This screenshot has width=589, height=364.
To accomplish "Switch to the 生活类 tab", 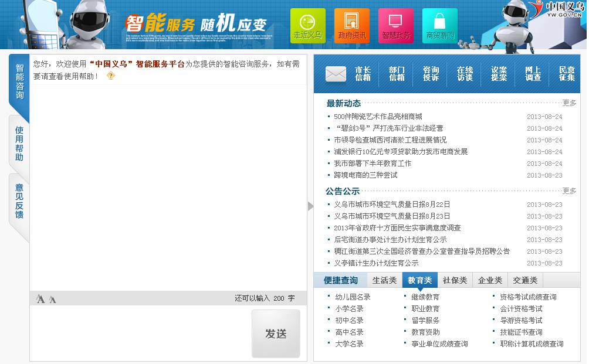I will 384,280.
